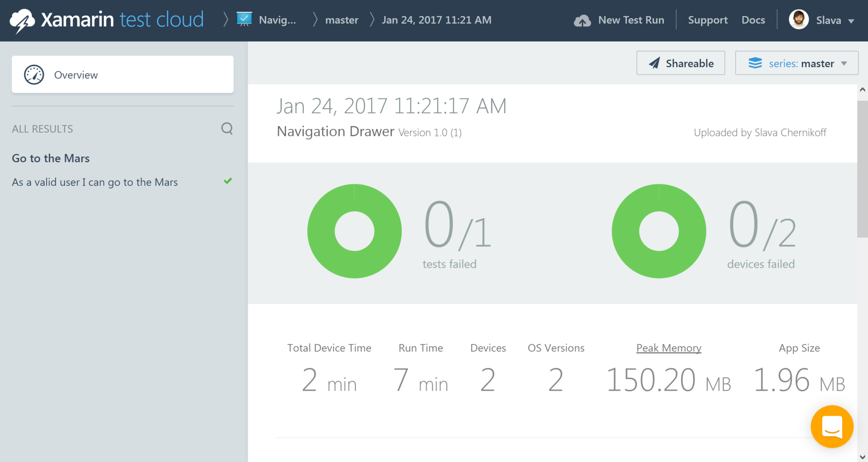Click the cloud upload icon for New Test Run
Screen dimensions: 868x462
[x=582, y=20]
